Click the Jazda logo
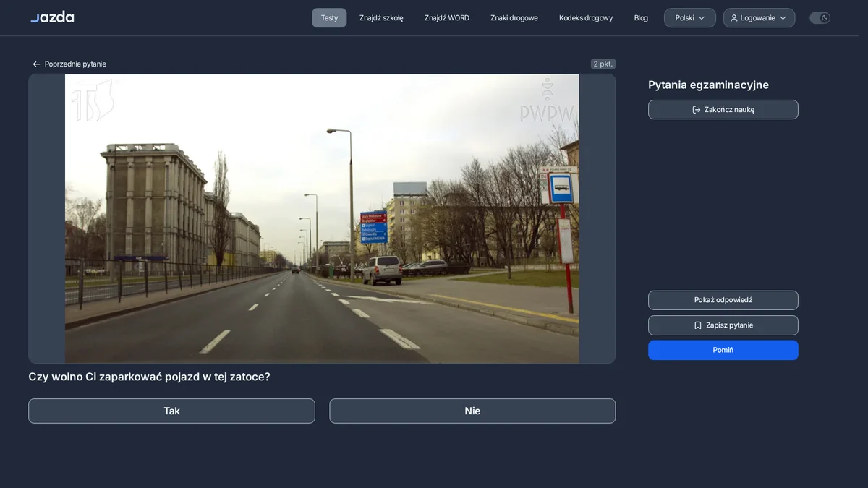This screenshot has height=488, width=868. [52, 17]
